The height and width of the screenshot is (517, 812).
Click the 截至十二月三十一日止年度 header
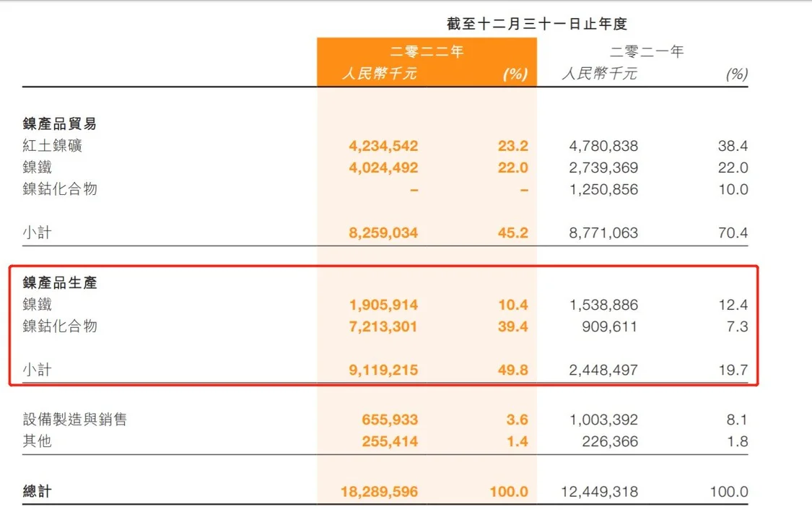(537, 24)
